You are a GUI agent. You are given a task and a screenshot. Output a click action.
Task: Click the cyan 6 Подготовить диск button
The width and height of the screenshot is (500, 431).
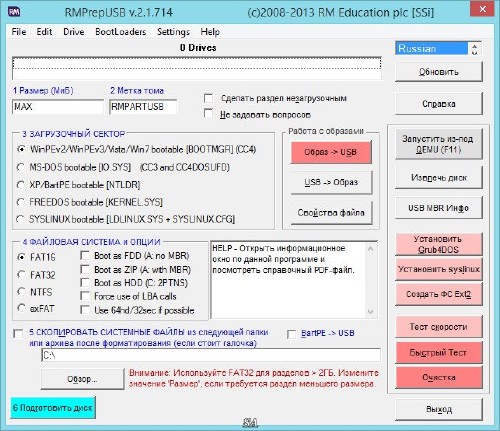tap(53, 408)
